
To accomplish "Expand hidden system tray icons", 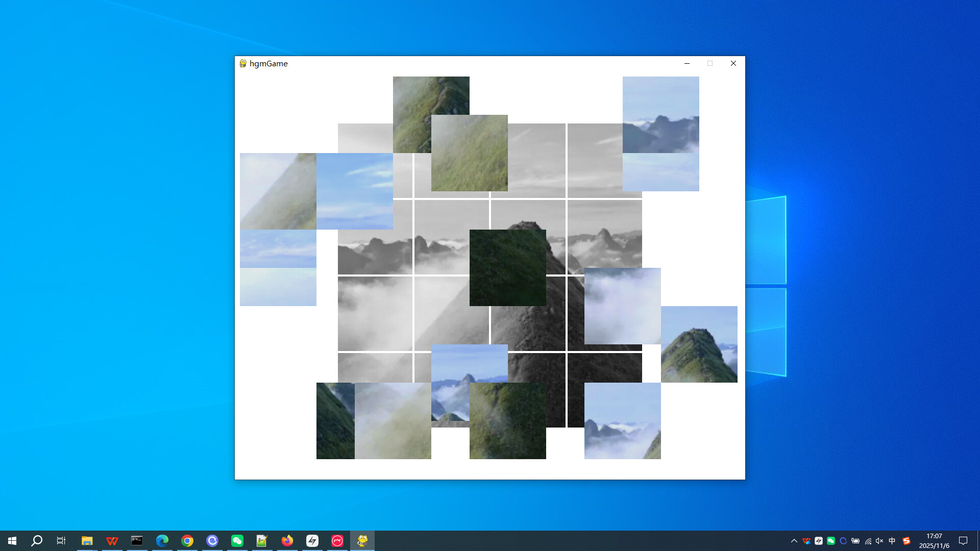I will tap(795, 540).
